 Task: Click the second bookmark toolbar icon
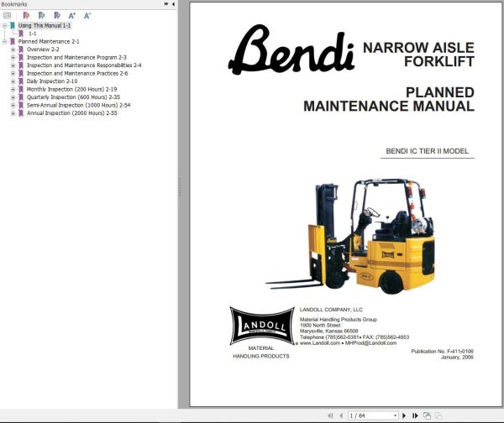[41, 15]
